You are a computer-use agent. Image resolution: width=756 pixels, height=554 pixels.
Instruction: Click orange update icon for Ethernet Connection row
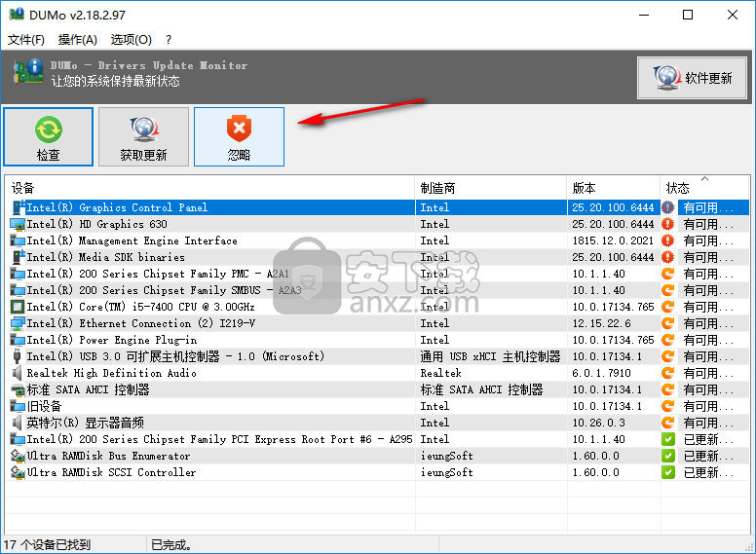667,323
